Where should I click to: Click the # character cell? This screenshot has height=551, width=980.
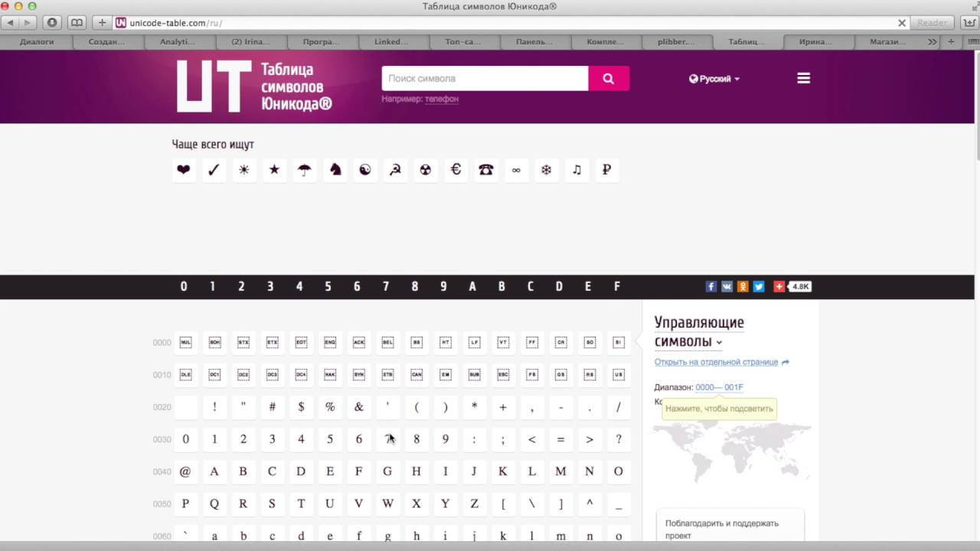(x=272, y=407)
